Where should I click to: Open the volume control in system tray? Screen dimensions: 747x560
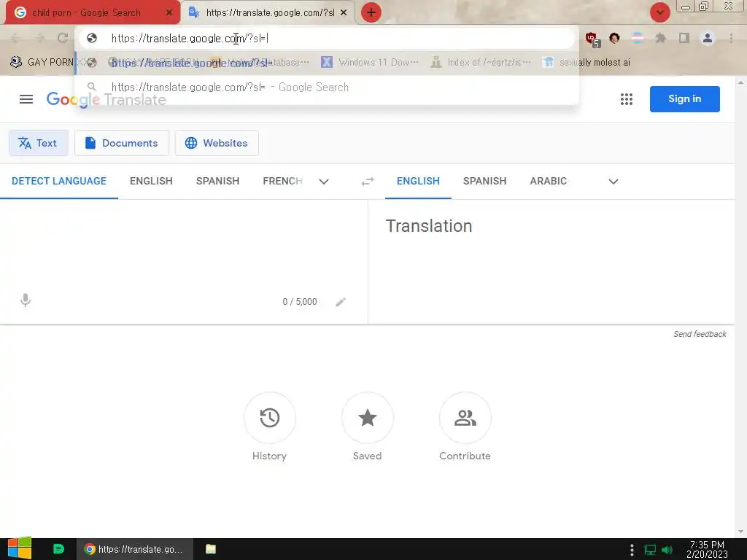pos(667,550)
